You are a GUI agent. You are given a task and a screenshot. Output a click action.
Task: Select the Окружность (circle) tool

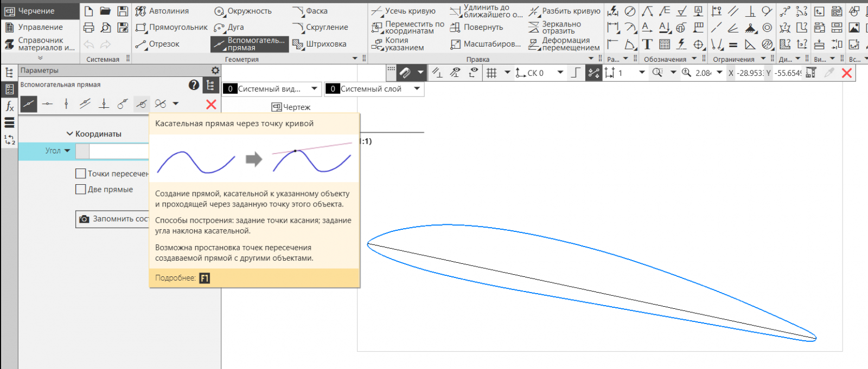point(242,11)
